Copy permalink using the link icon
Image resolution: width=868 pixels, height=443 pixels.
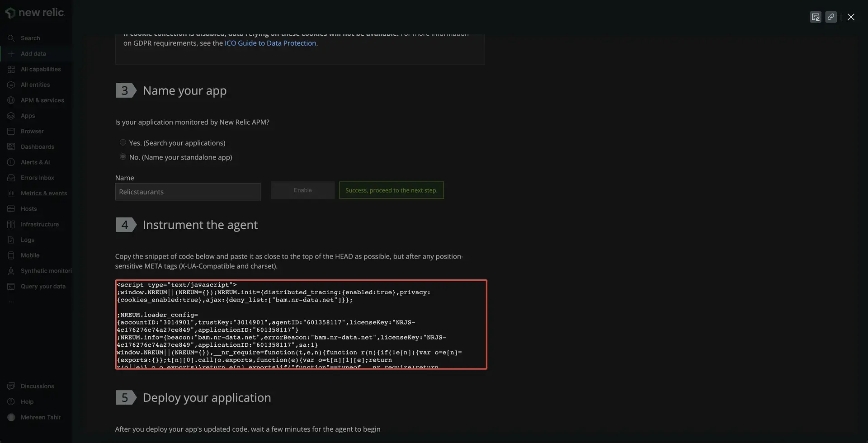tap(831, 17)
